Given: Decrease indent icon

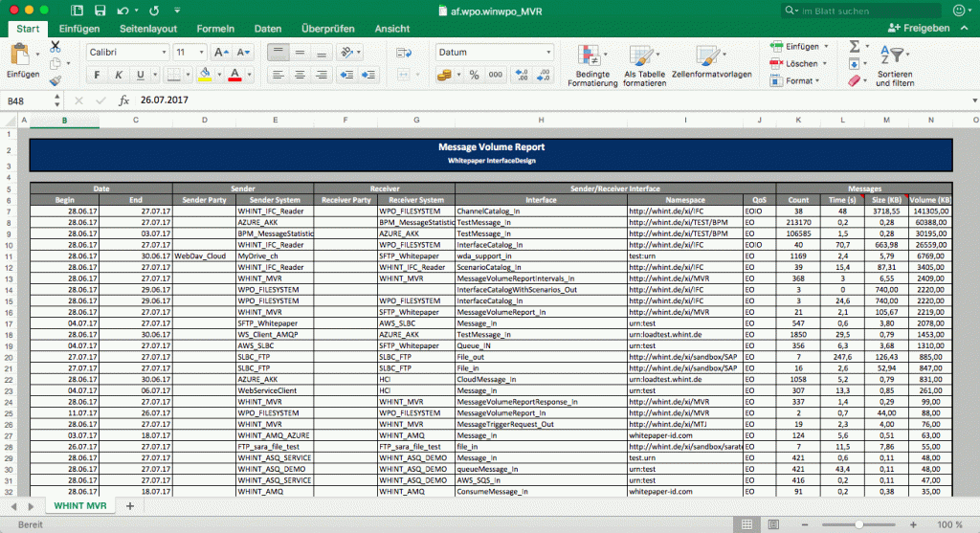Looking at the screenshot, I should coord(346,75).
